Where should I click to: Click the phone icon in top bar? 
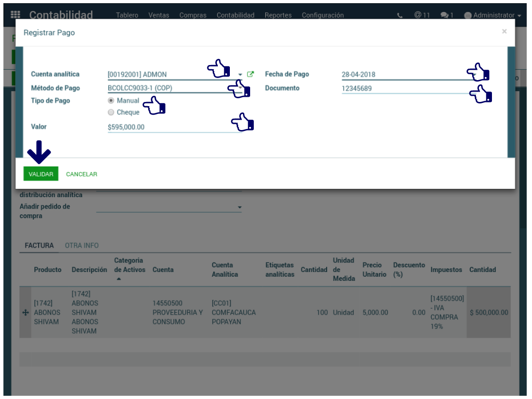click(x=399, y=16)
